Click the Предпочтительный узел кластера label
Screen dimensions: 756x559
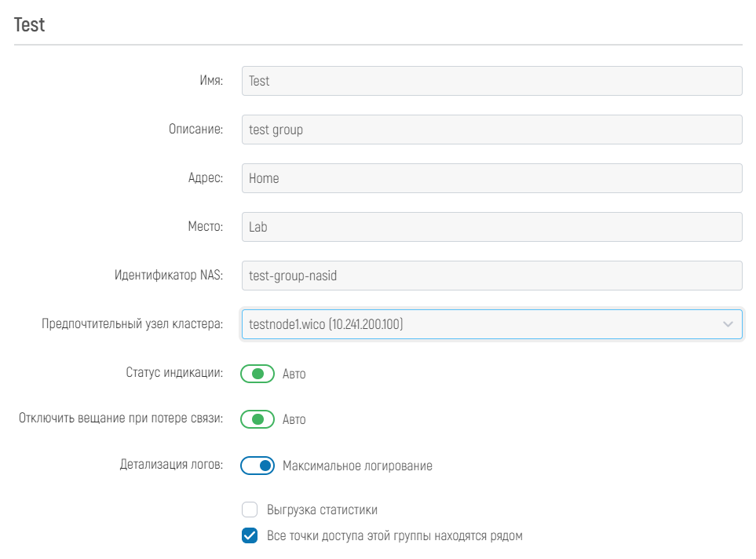point(132,323)
